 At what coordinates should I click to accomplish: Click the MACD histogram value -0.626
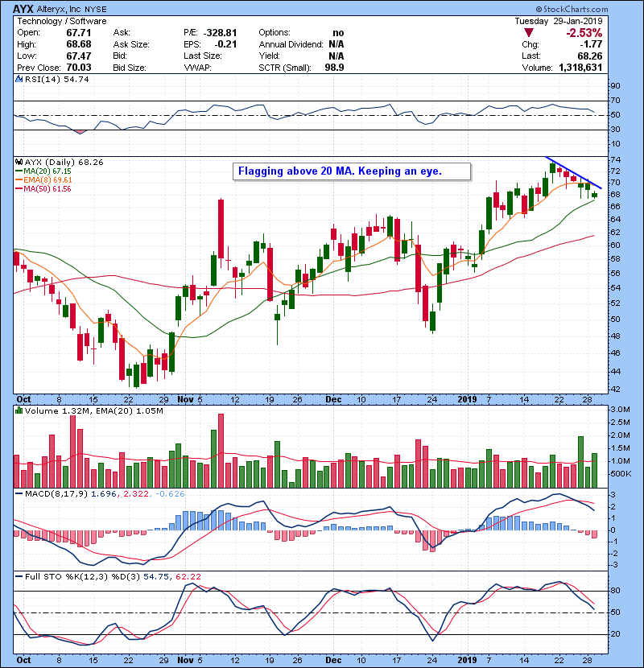pyautogui.click(x=170, y=494)
